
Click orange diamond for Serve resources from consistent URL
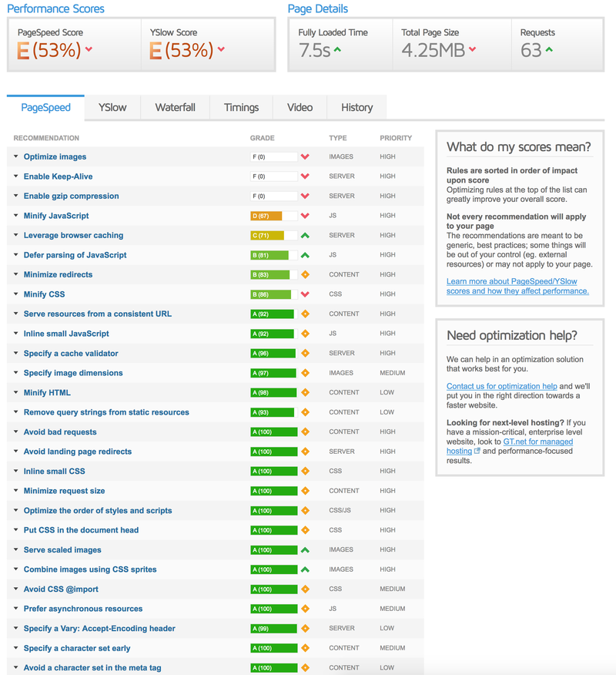point(305,314)
